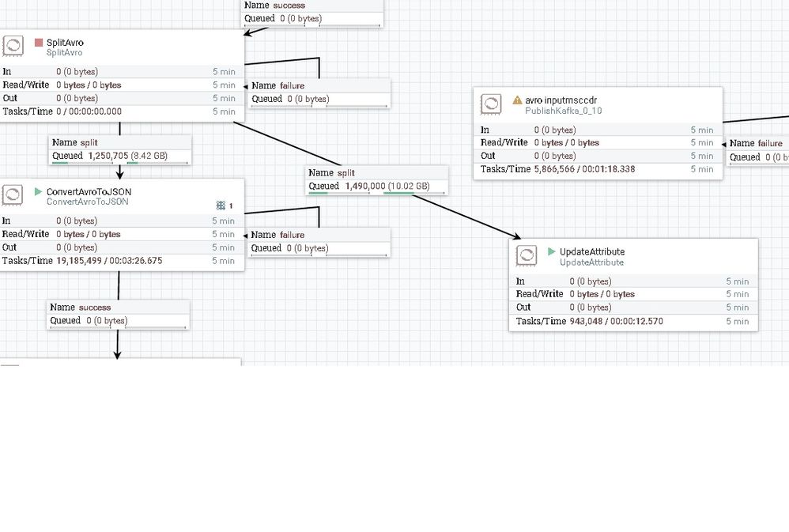Click the thread count '1' on ConvertAvroToJSON
The image size is (789, 532).
pos(231,206)
